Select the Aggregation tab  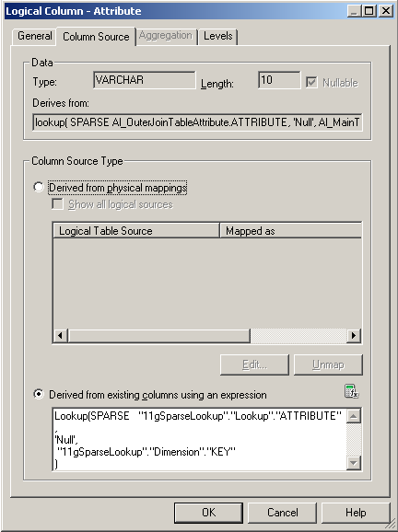pyautogui.click(x=166, y=36)
